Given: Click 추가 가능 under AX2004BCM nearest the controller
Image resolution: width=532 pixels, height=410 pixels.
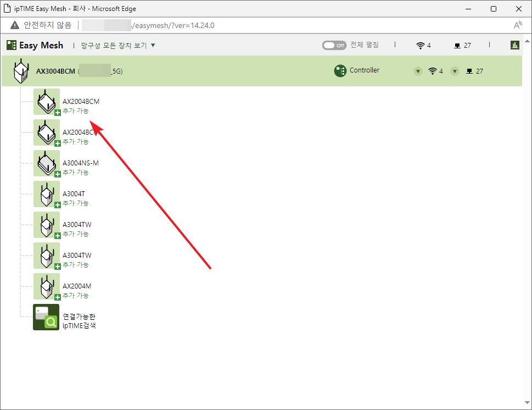Looking at the screenshot, I should pyautogui.click(x=76, y=110).
